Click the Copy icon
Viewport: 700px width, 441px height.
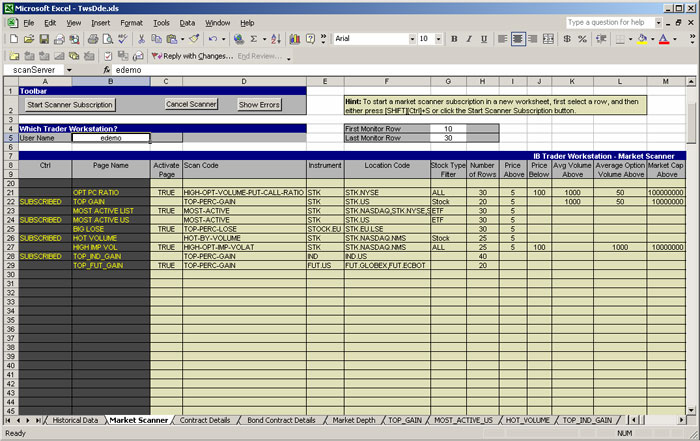click(156, 39)
